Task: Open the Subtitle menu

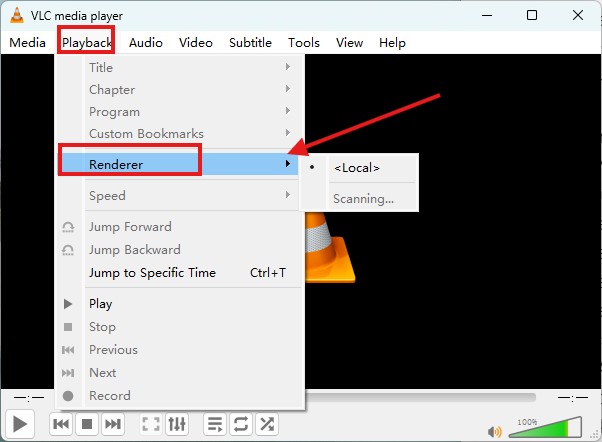Action: point(250,43)
